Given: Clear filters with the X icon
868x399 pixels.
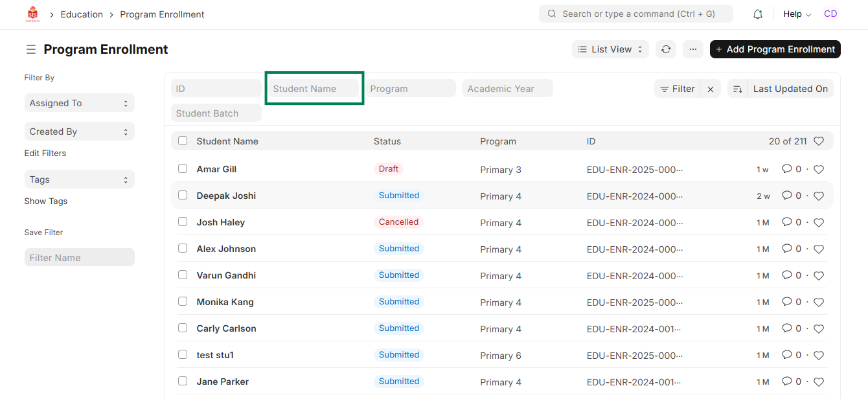Looking at the screenshot, I should 711,89.
